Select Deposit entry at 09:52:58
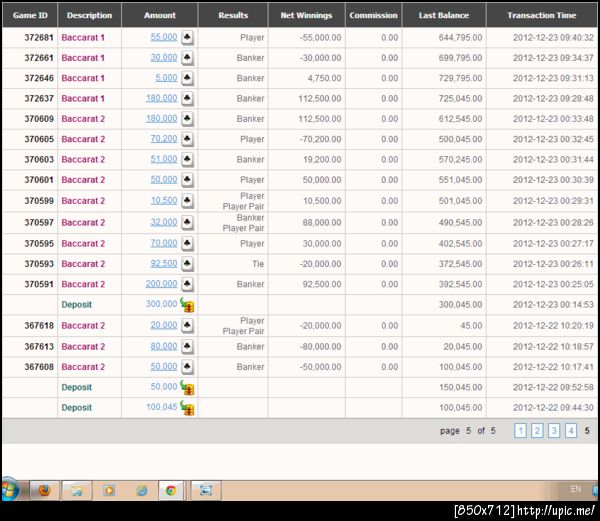This screenshot has height=521, width=600. 77,387
